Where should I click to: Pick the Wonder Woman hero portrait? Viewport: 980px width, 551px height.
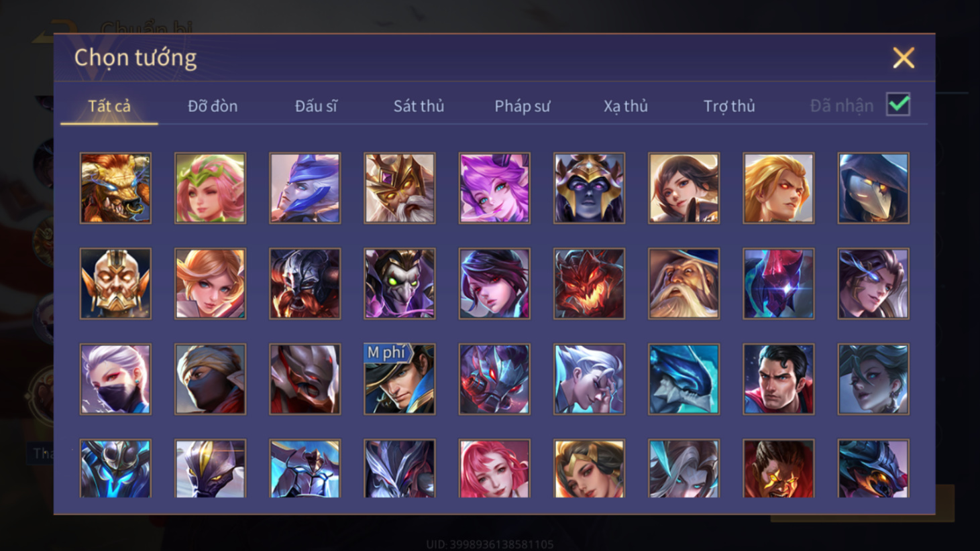(x=589, y=469)
